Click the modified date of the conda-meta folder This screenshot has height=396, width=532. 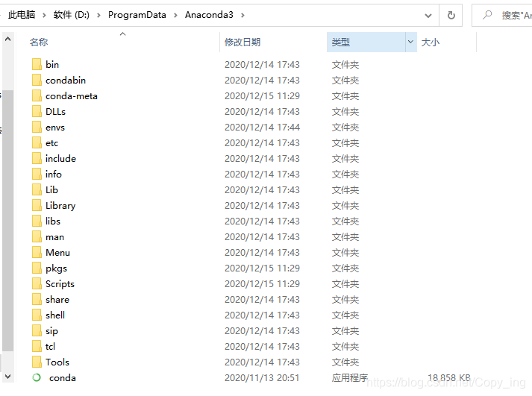[262, 96]
